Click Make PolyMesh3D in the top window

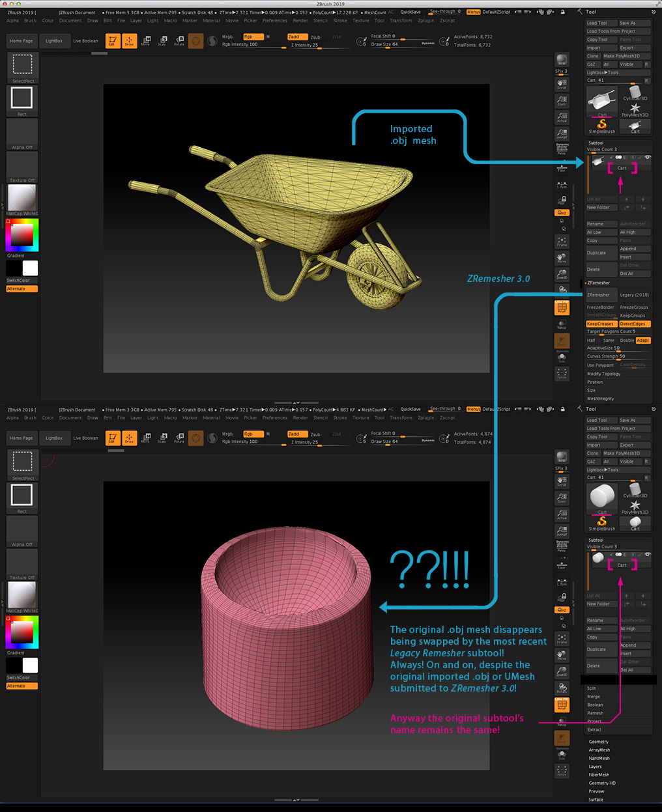click(626, 56)
